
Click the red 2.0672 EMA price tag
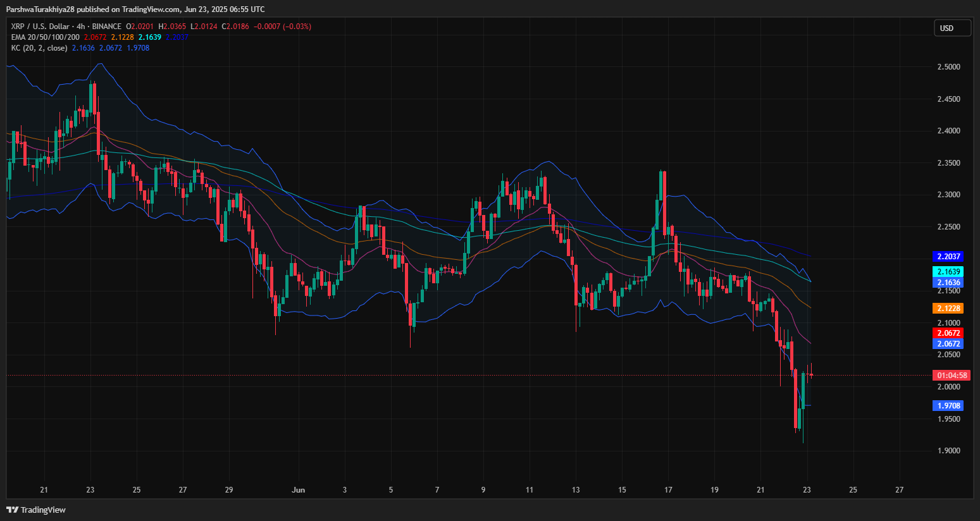click(948, 333)
